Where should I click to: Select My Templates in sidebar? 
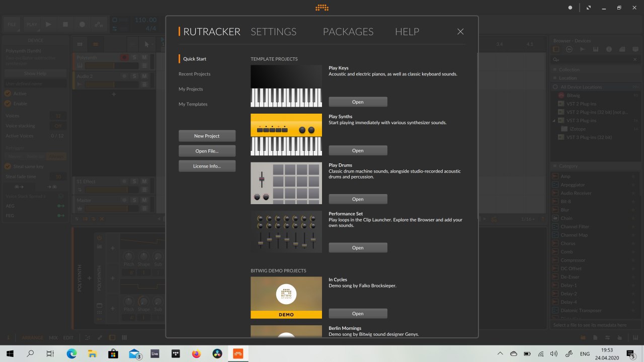(193, 104)
